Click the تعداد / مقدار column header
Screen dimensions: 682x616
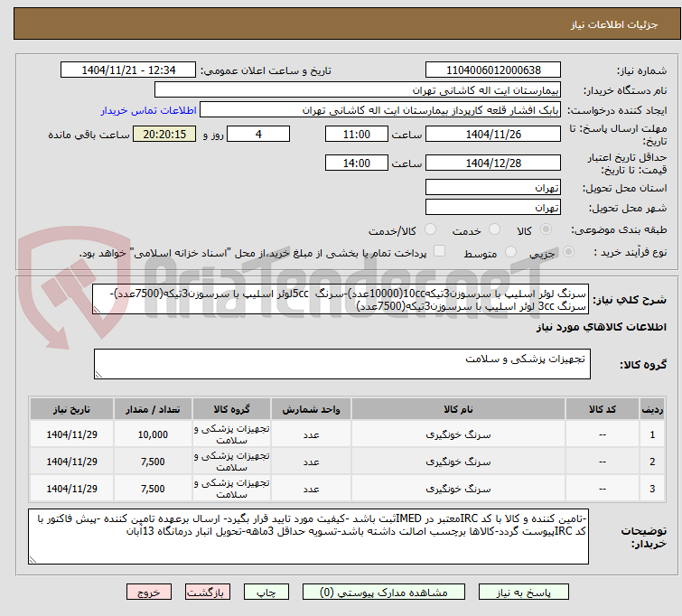click(153, 409)
